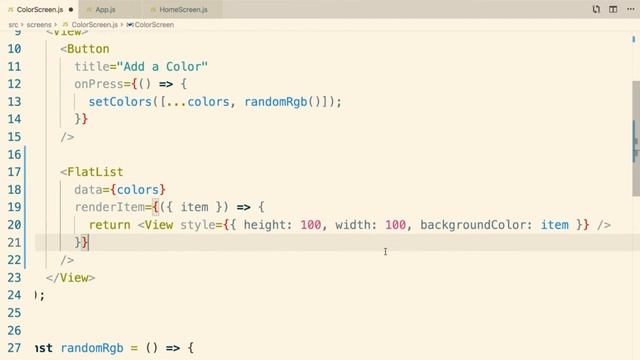Switch to the HomeScreen.js tab
Screen dimensions: 640x360
pyautogui.click(x=183, y=9)
